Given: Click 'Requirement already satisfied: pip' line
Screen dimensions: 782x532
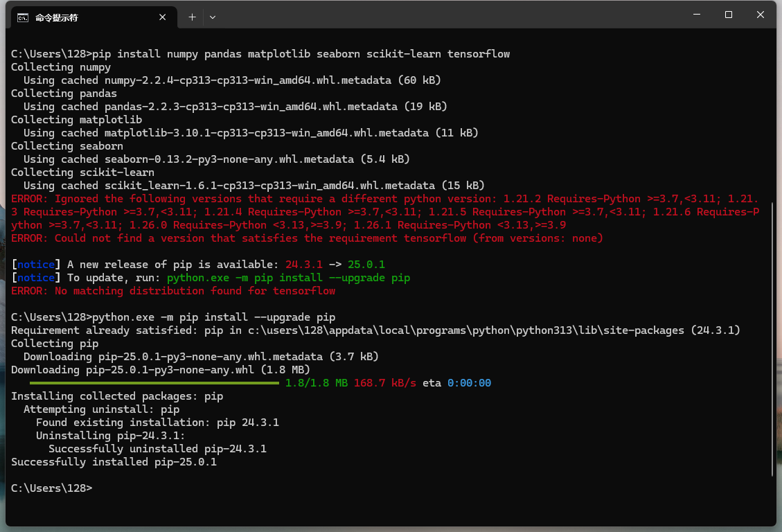Looking at the screenshot, I should pyautogui.click(x=375, y=330).
